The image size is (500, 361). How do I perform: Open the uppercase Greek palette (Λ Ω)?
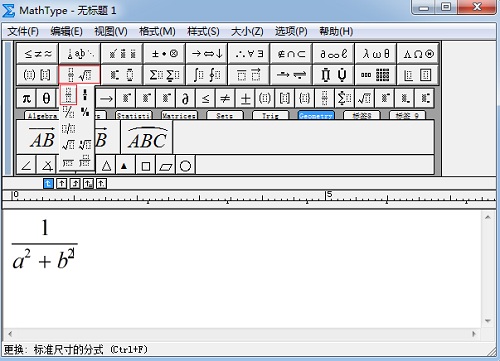(418, 53)
